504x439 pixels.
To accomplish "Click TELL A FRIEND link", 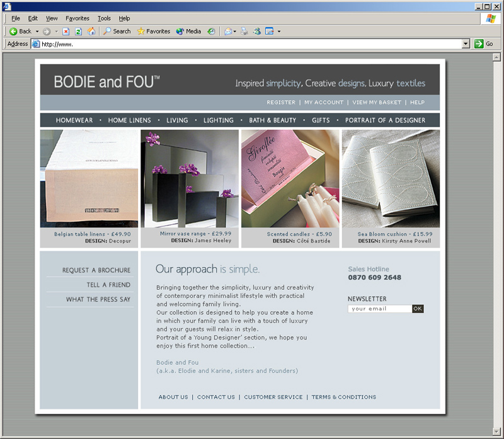I will pos(108,285).
